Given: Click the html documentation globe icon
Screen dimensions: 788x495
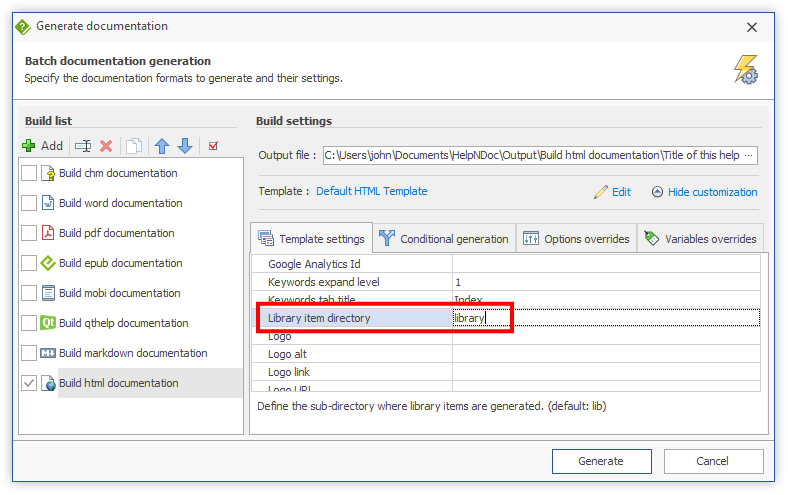Looking at the screenshot, I should 48,383.
